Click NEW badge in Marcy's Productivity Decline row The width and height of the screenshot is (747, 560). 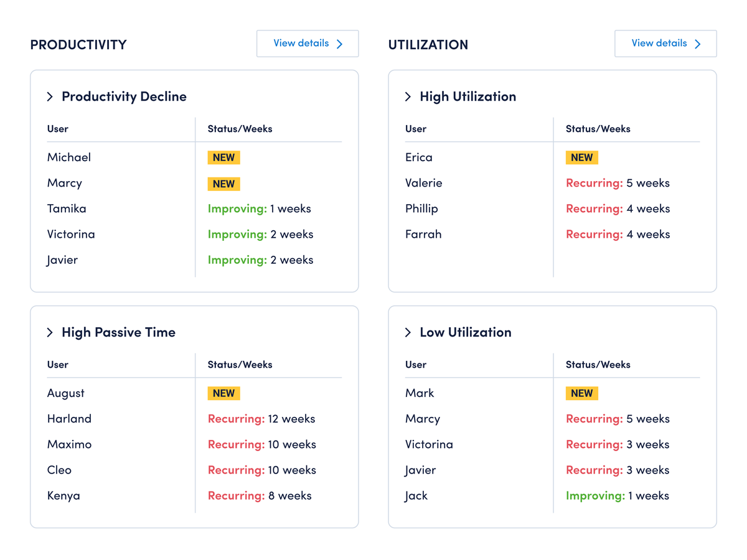(x=223, y=184)
